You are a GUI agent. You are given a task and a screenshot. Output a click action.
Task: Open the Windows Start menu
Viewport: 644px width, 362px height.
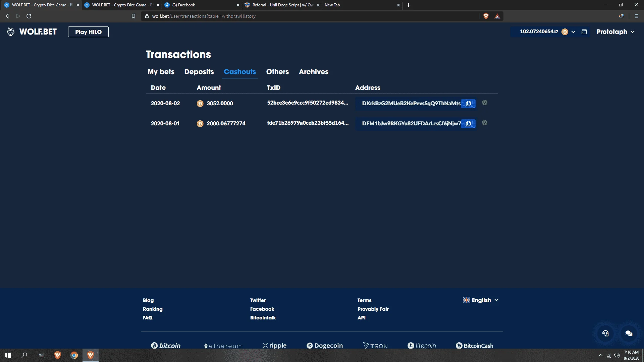click(x=8, y=355)
